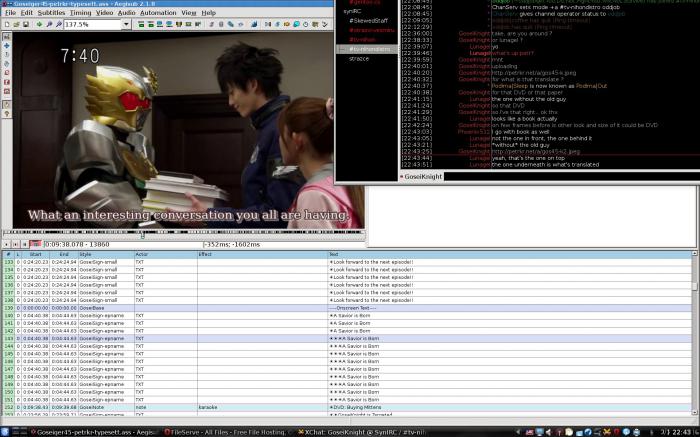700x437 pixels.
Task: Select the 'DVD: Buying Mittens' subtitle row
Action: point(347,407)
